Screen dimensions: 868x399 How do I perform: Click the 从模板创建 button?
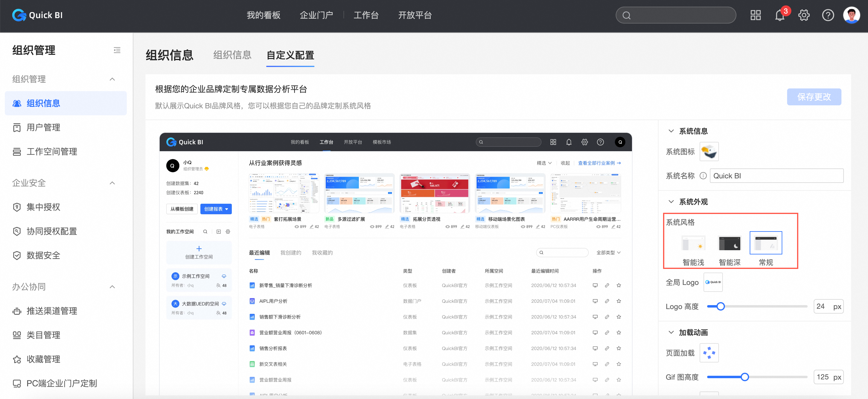coord(182,209)
